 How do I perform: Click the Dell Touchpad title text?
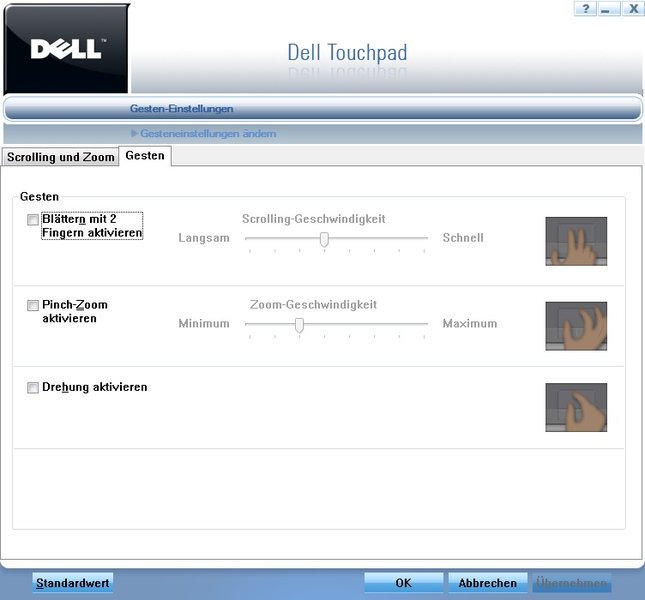pos(347,53)
